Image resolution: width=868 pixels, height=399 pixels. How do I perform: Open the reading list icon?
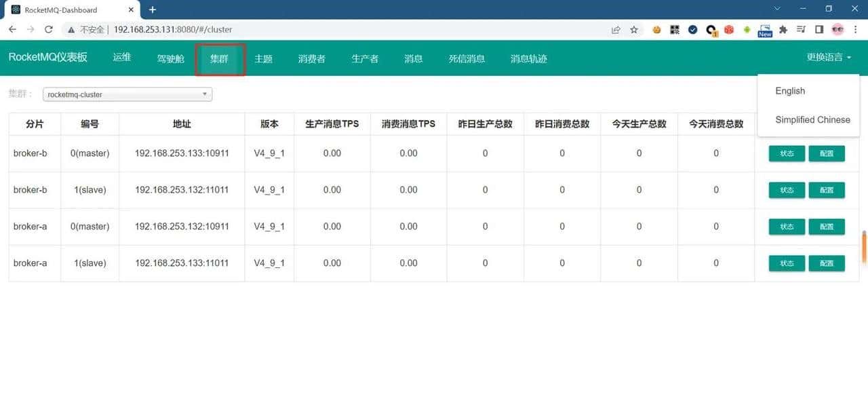[801, 30]
